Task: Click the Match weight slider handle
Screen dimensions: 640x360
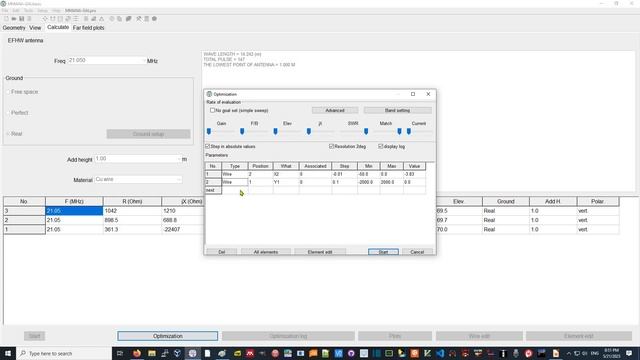Action: [x=399, y=131]
